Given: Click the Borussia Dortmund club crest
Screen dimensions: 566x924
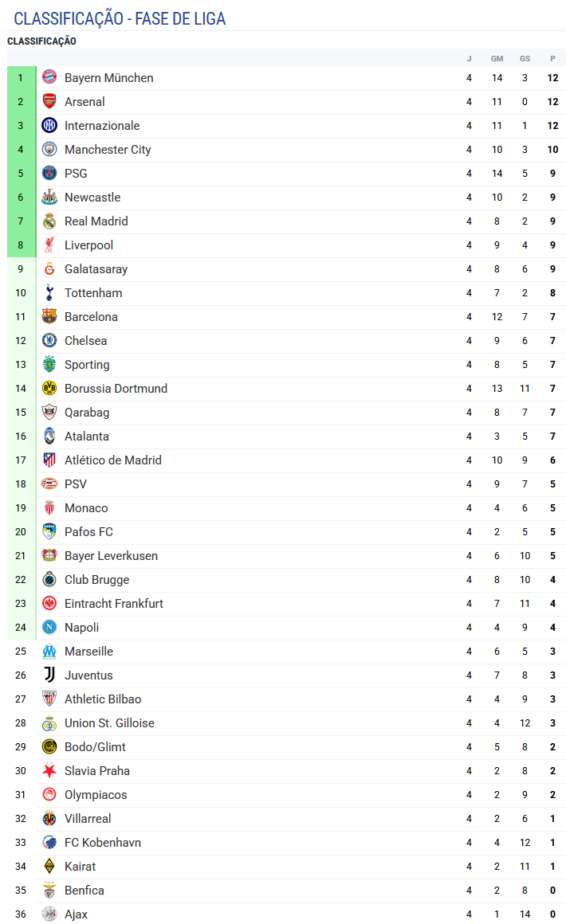Looking at the screenshot, I should pos(49,389).
